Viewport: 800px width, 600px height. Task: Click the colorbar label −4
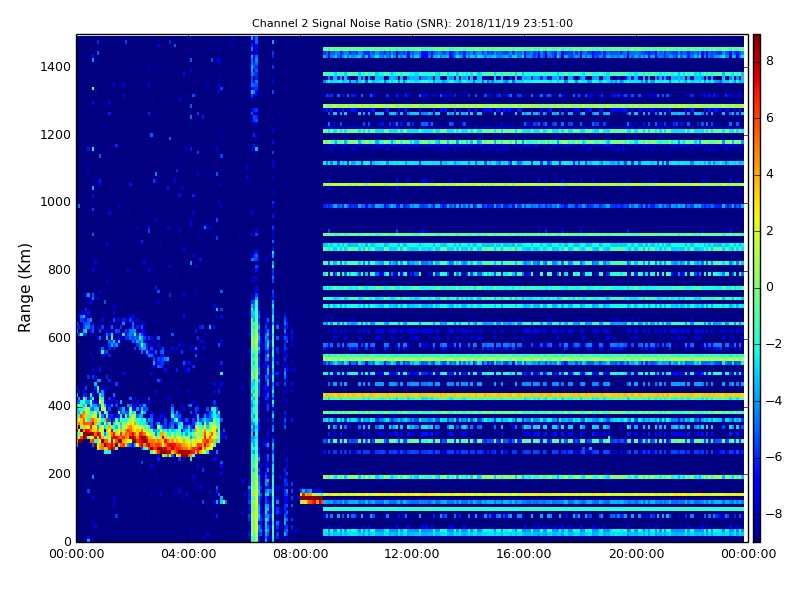[x=774, y=401]
